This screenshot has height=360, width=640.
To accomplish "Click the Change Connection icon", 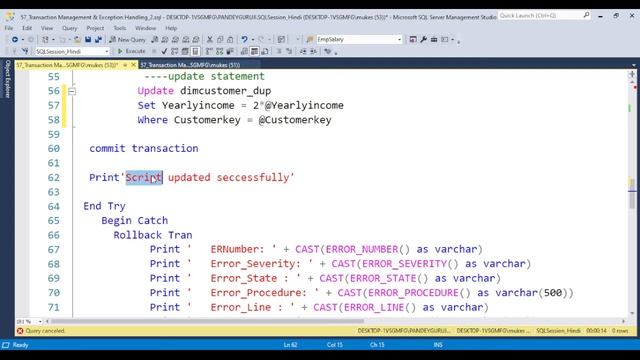I will (x=25, y=51).
